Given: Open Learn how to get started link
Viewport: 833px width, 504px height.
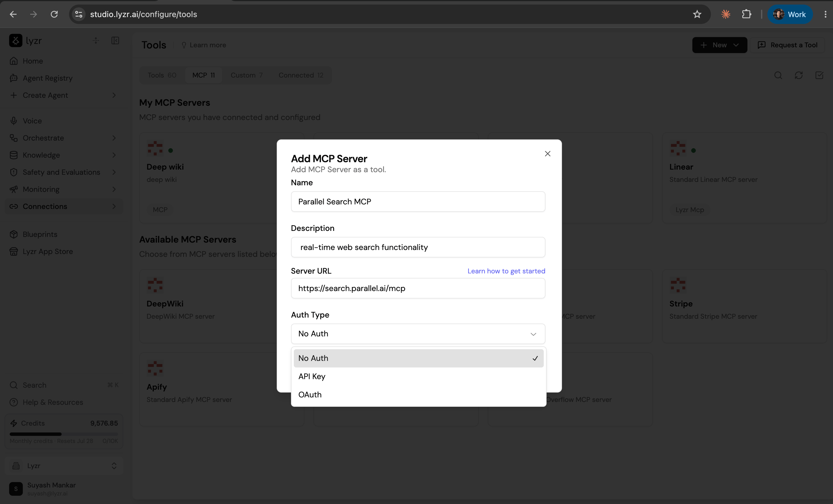Looking at the screenshot, I should pos(506,271).
